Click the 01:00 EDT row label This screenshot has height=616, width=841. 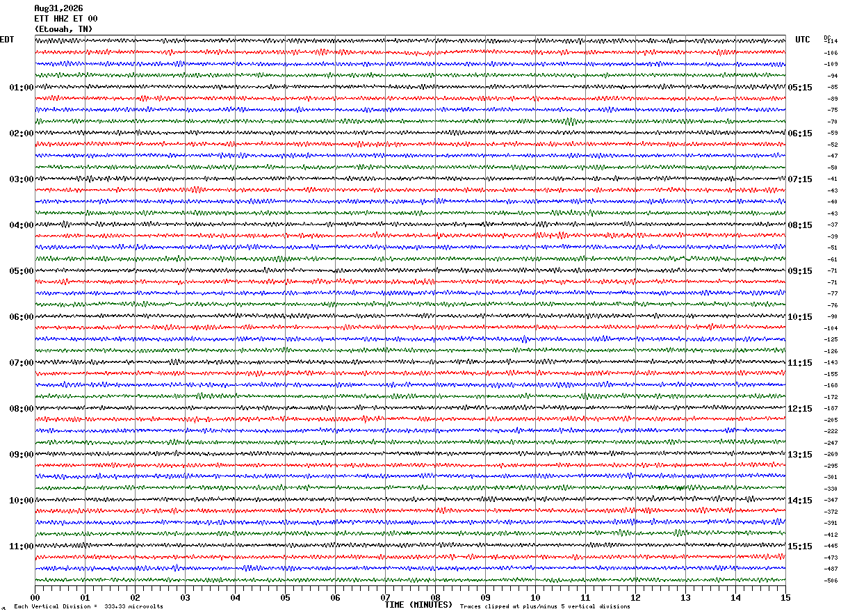(22, 88)
